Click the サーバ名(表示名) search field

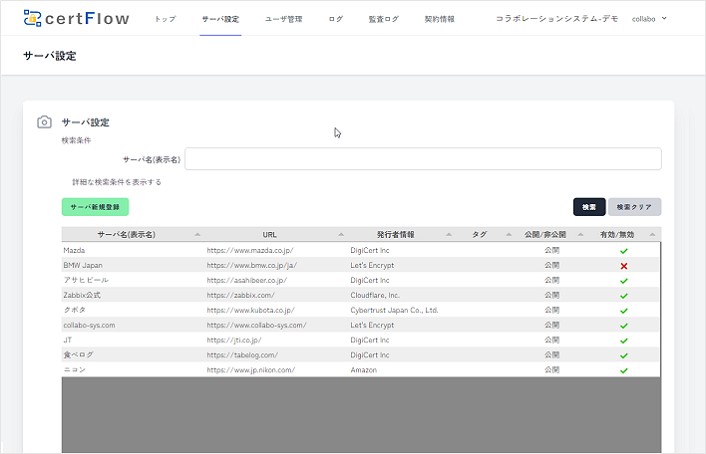(x=423, y=159)
